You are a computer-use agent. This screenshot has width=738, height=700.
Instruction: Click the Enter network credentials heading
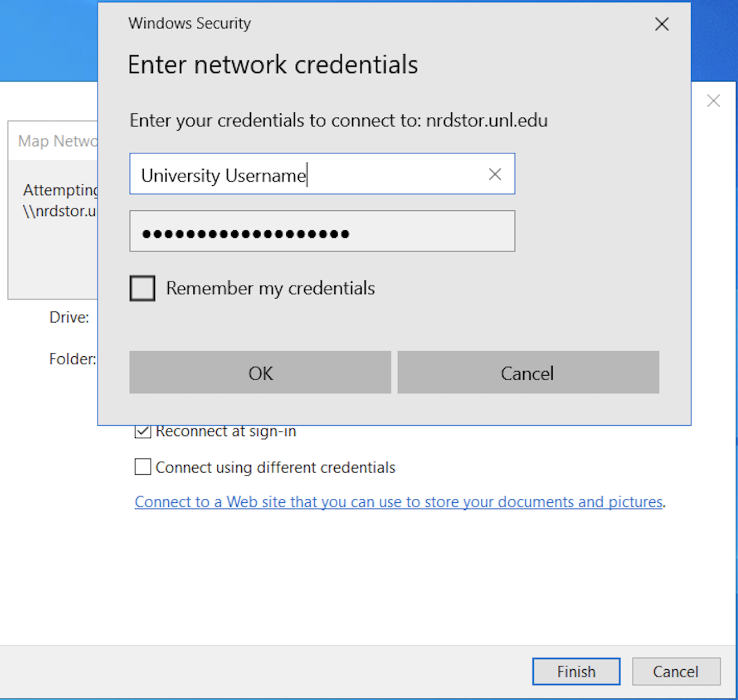point(273,65)
